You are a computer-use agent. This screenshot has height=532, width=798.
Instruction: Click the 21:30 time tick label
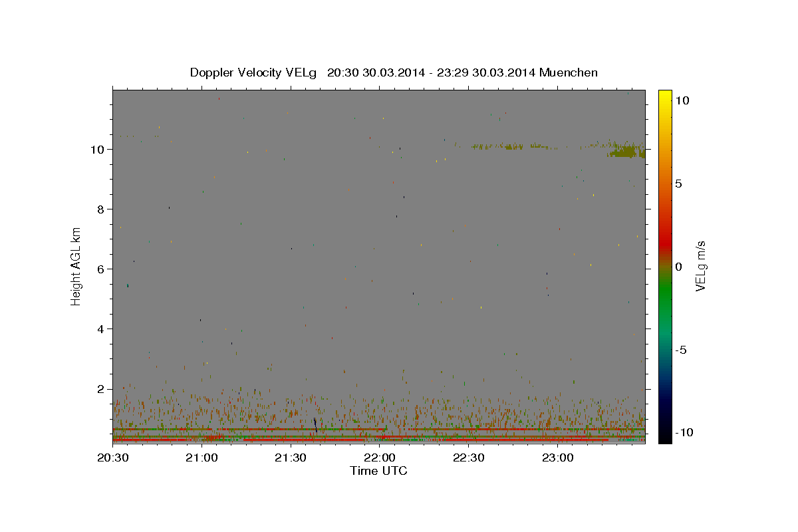291,458
